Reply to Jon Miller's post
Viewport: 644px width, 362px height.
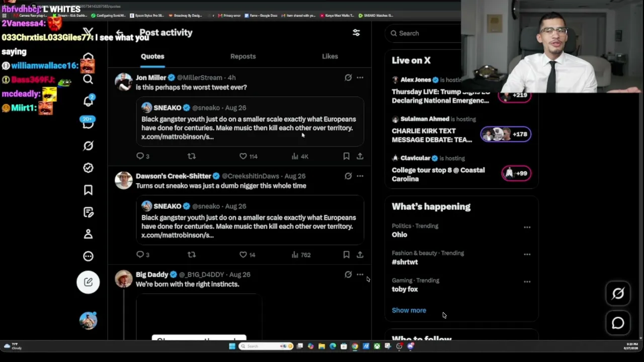[143, 156]
